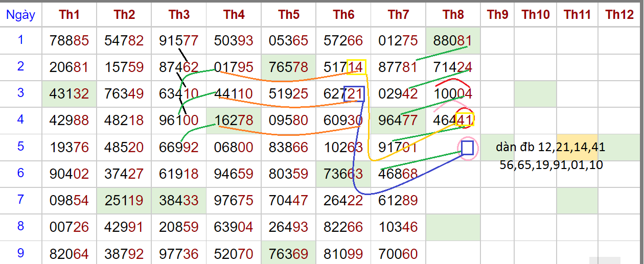Click highlighted cell 76369

(x=289, y=254)
